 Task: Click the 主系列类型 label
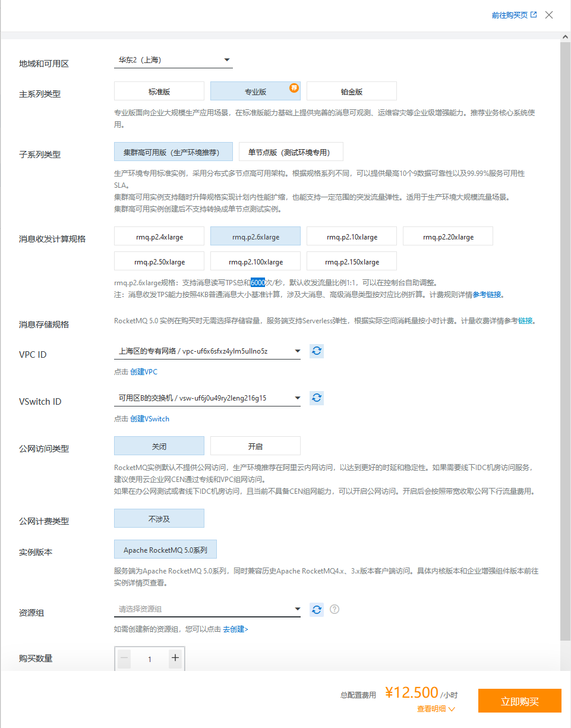click(40, 94)
